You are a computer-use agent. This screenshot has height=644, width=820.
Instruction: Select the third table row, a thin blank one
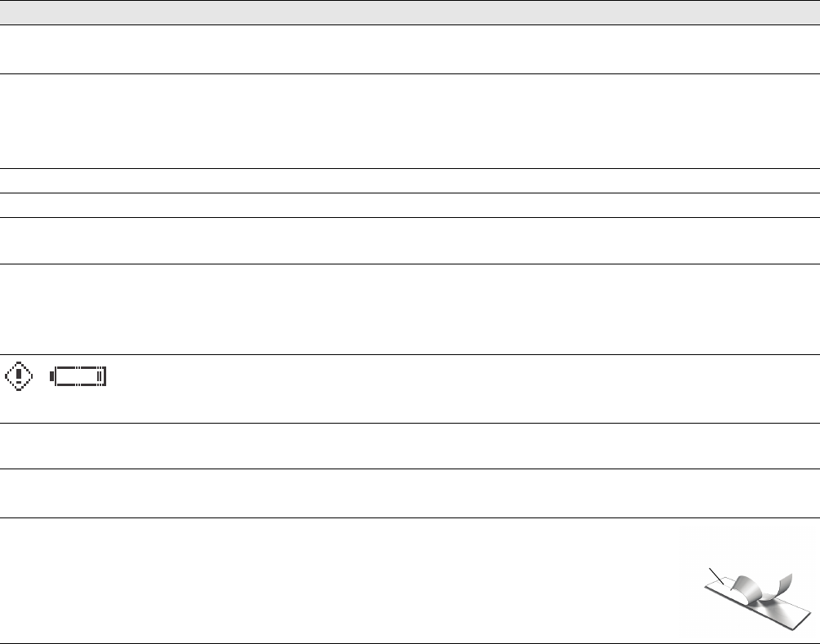click(410, 181)
